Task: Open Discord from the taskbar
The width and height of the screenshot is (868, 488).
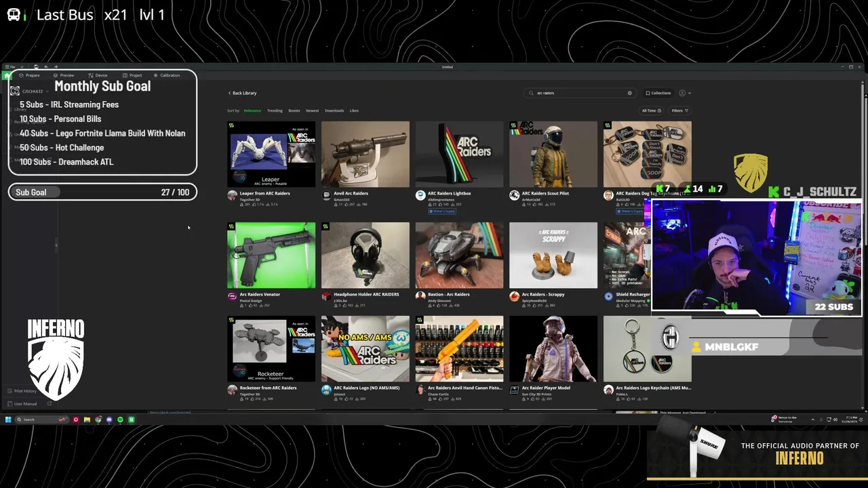Action: click(x=109, y=420)
